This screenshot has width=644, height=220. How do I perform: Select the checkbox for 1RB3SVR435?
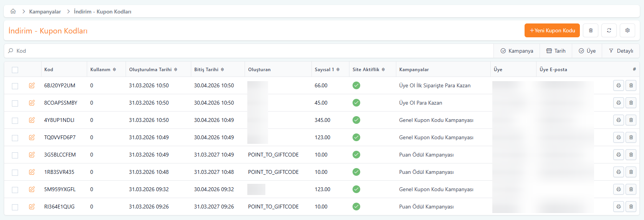click(15, 172)
